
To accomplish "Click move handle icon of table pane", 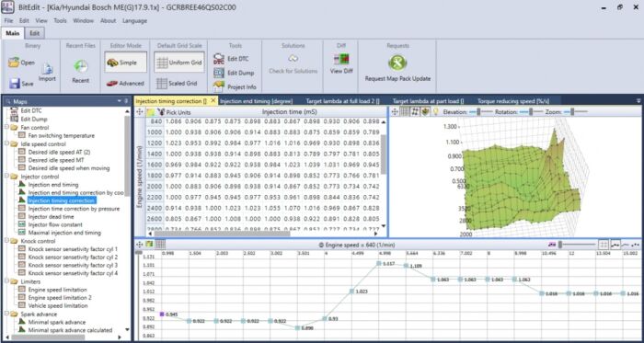I will click(x=139, y=111).
